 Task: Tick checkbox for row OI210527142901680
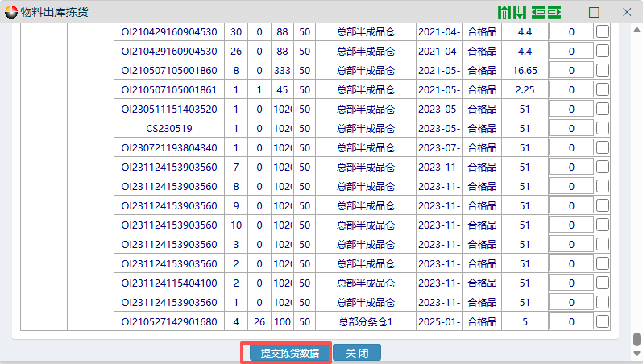(x=603, y=322)
